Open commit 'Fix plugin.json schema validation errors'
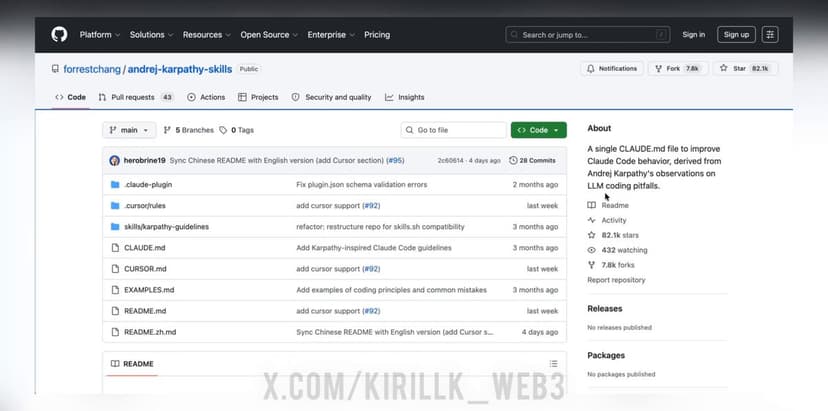The image size is (828, 411). pos(362,185)
